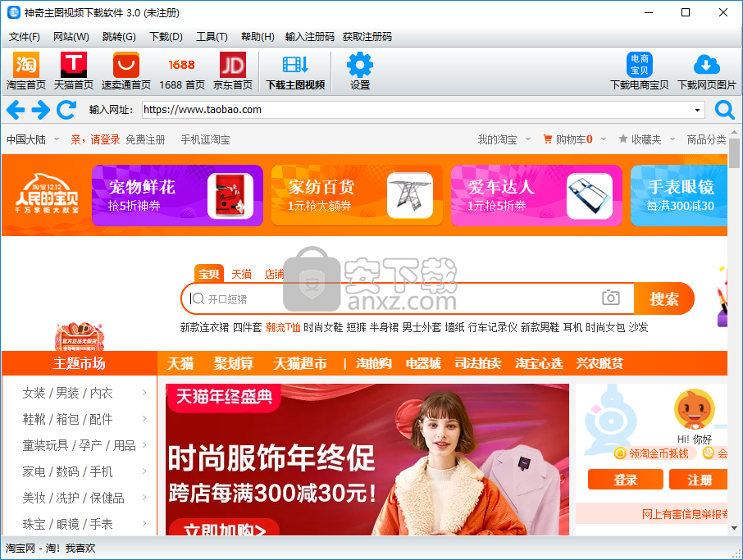This screenshot has height=560, width=743.
Task: Click the 行车记录仪 hot search link
Action: pos(492,327)
